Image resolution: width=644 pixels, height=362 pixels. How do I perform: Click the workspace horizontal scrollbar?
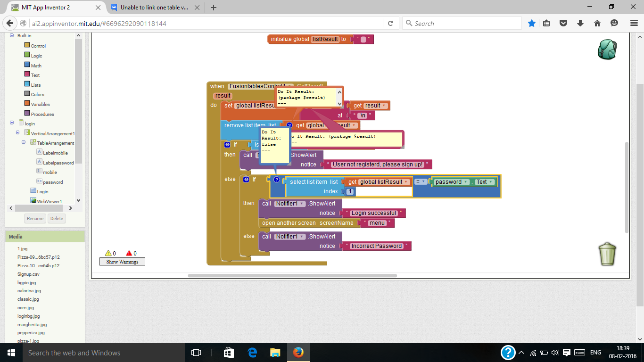pos(292,276)
